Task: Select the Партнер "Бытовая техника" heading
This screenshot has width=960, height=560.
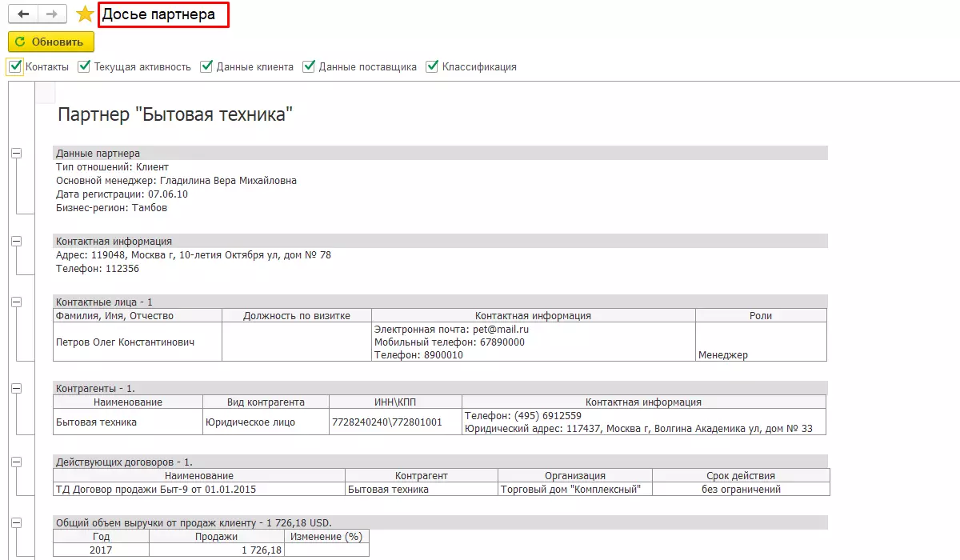Action: (x=176, y=115)
